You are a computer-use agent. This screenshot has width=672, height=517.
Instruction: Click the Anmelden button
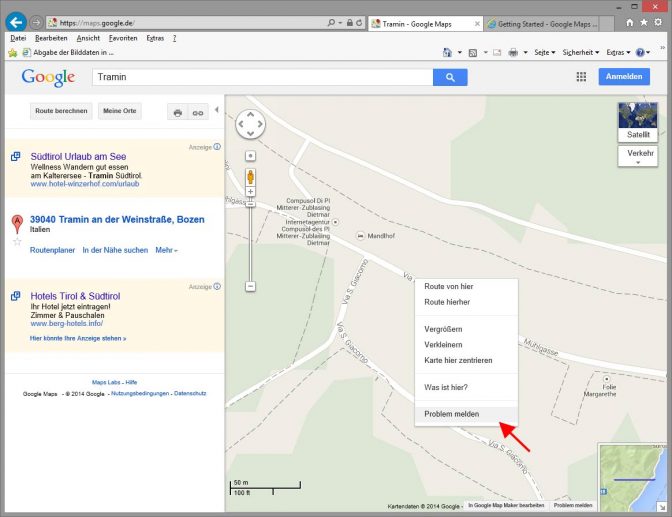[x=624, y=76]
